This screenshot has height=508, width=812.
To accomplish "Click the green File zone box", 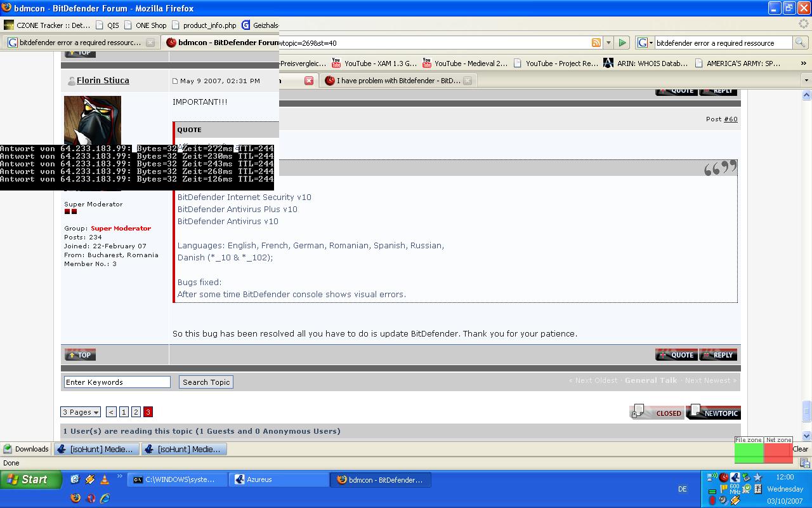I will [x=749, y=453].
